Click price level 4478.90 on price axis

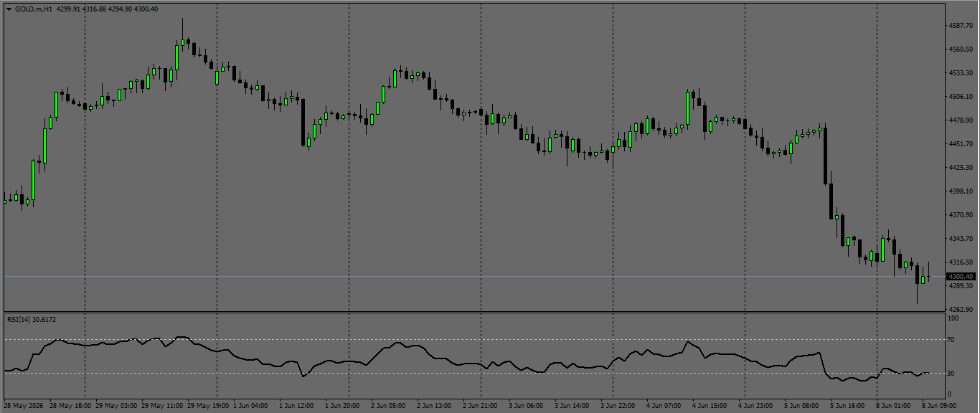[960, 120]
